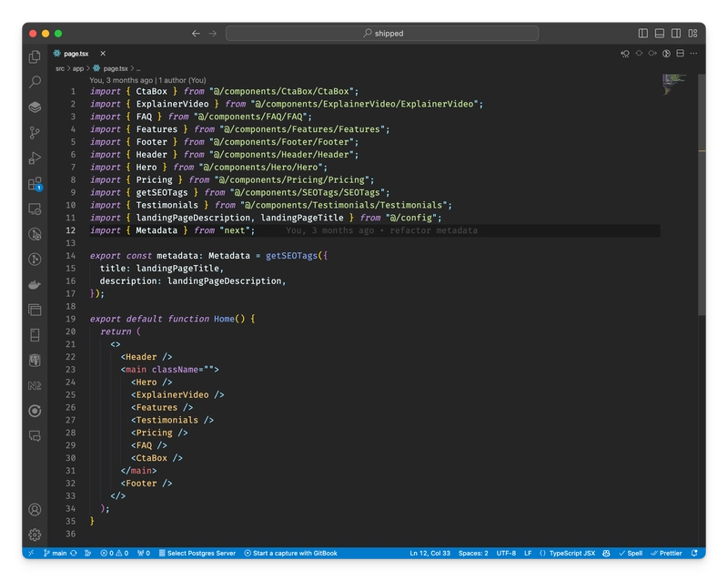Viewport: 728px width, 581px height.
Task: Click Prettier formatter status item
Action: tap(666, 553)
